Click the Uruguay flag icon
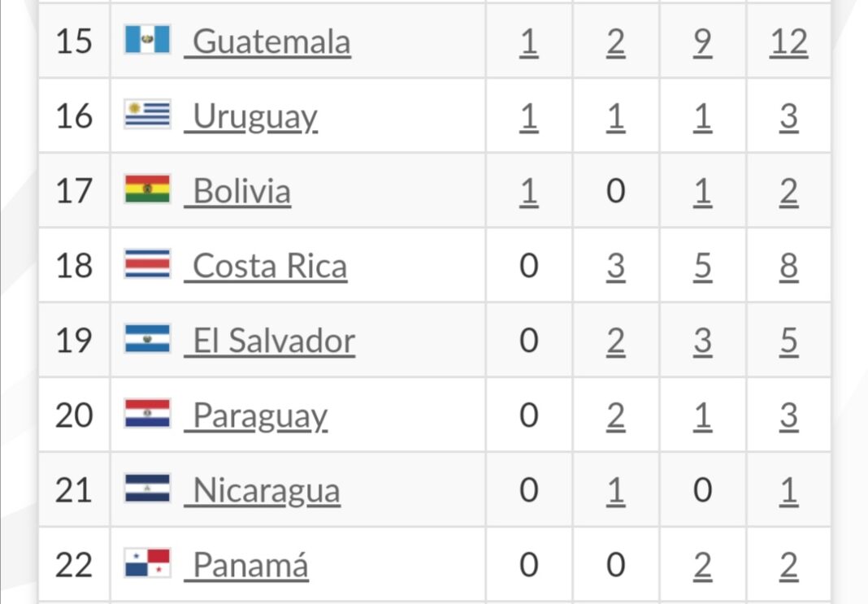868x604 pixels. tap(147, 115)
